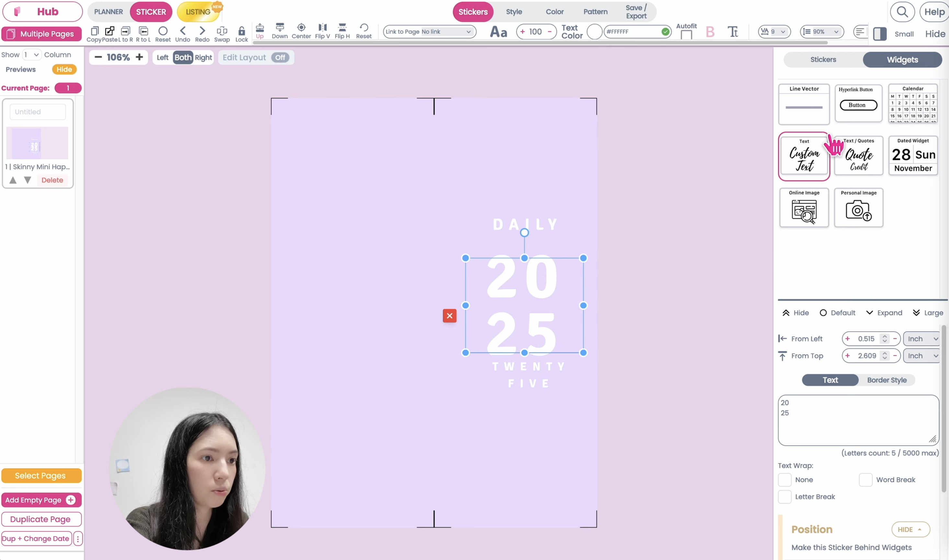Select the Flip Vertical tool
The image size is (949, 560).
click(322, 32)
